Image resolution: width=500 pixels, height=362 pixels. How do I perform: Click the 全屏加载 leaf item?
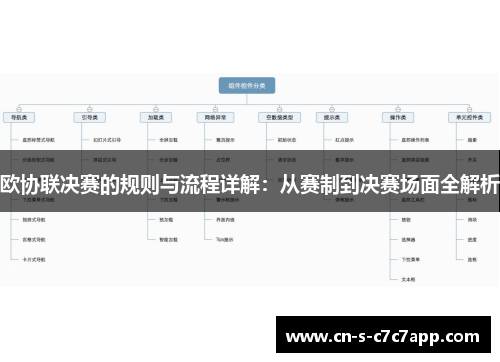coord(168,140)
